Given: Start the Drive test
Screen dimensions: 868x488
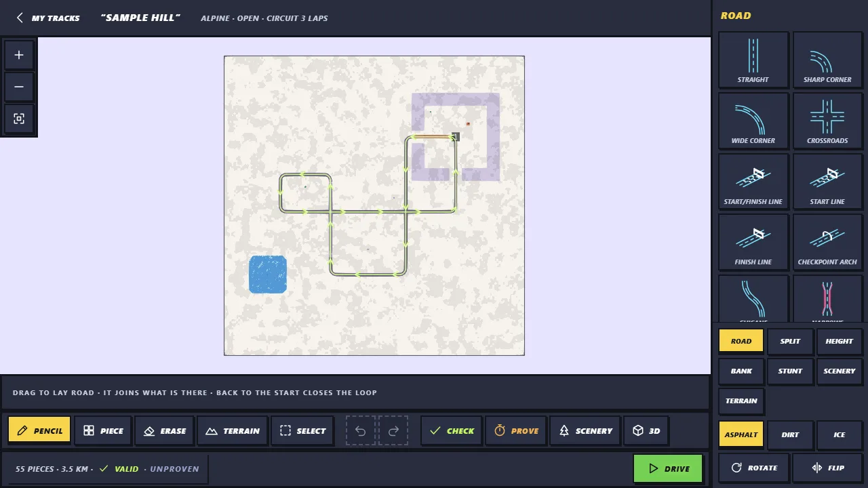Looking at the screenshot, I should point(668,468).
